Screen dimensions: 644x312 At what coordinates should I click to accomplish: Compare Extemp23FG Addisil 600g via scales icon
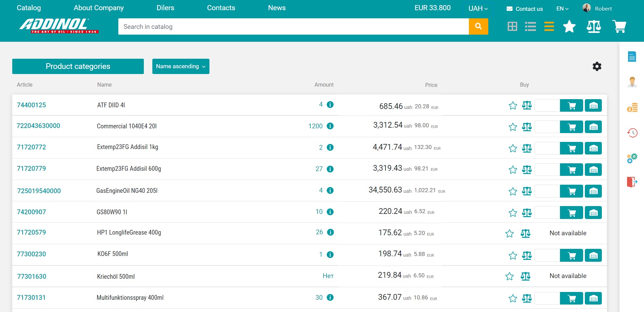(527, 170)
